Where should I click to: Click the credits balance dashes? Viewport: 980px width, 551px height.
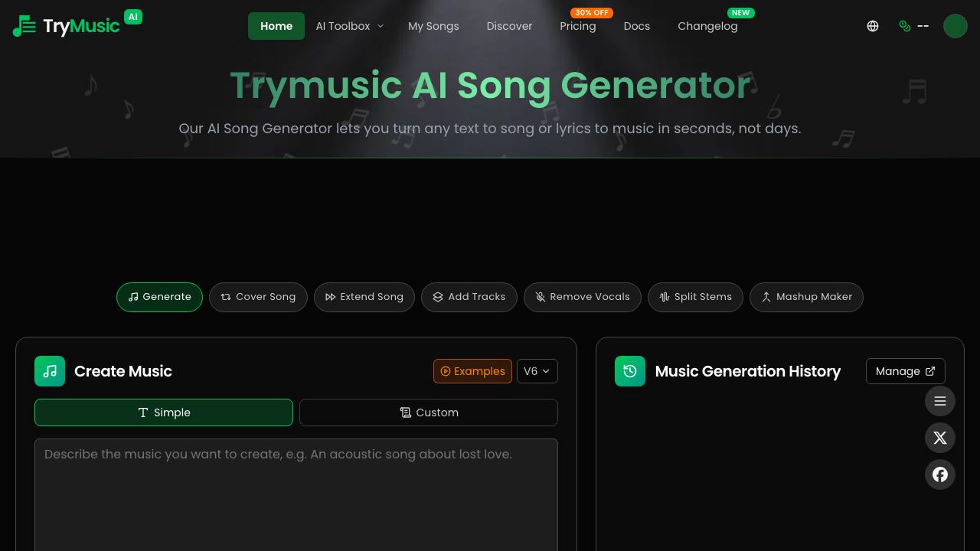[923, 26]
